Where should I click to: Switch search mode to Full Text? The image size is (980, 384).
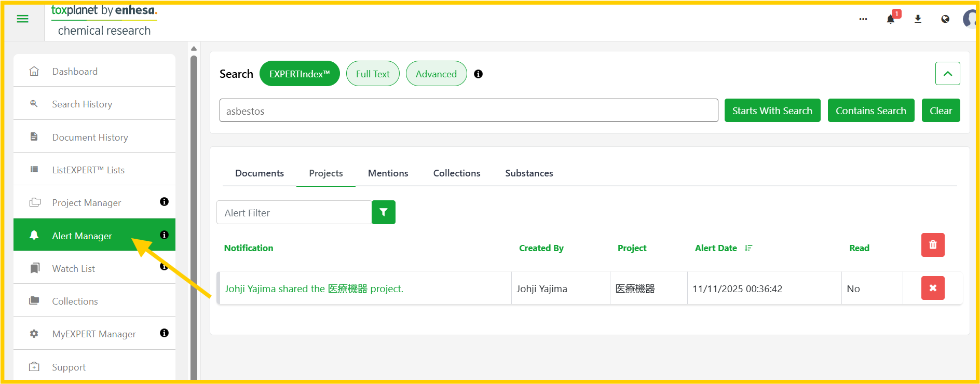coord(372,74)
